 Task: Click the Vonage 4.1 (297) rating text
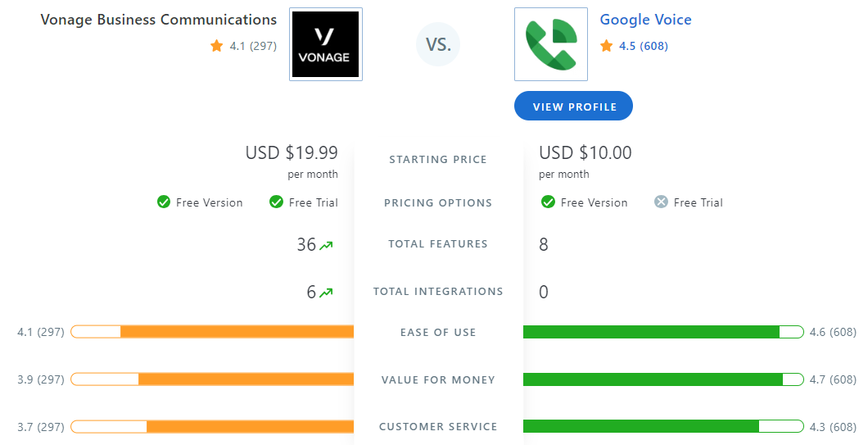click(253, 47)
